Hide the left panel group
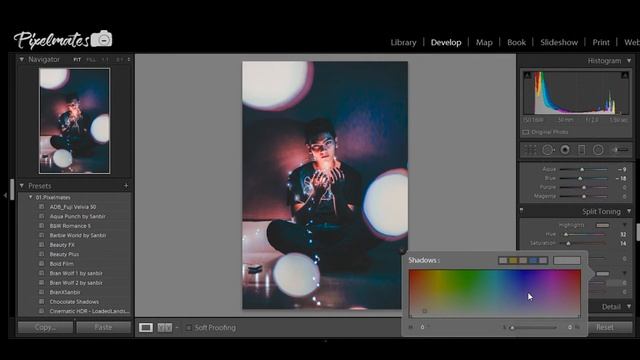The image size is (640, 360). pyautogui.click(x=5, y=196)
